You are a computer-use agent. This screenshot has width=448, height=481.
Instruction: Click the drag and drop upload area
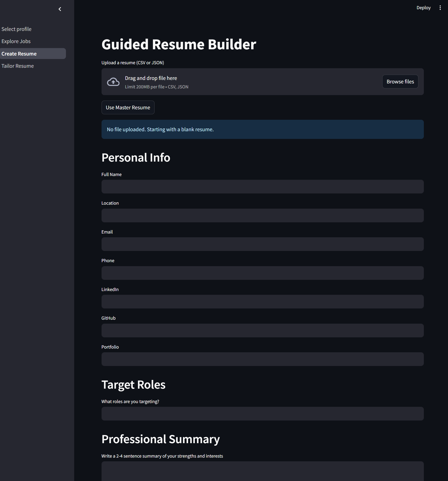249,82
